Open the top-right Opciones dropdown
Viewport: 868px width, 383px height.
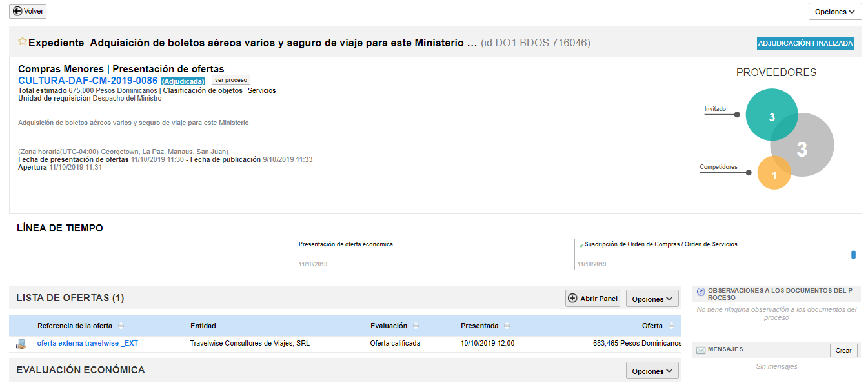(834, 12)
